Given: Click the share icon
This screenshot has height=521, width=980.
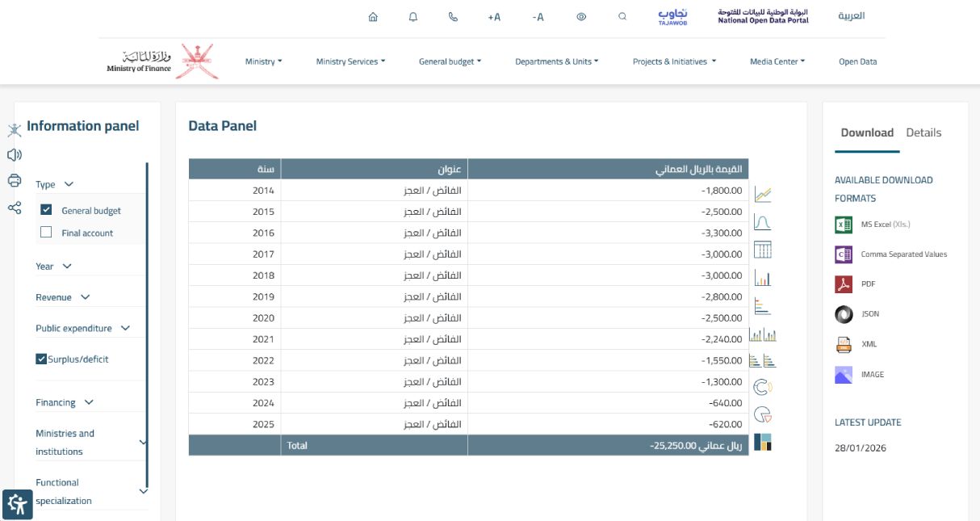Looking at the screenshot, I should (15, 208).
